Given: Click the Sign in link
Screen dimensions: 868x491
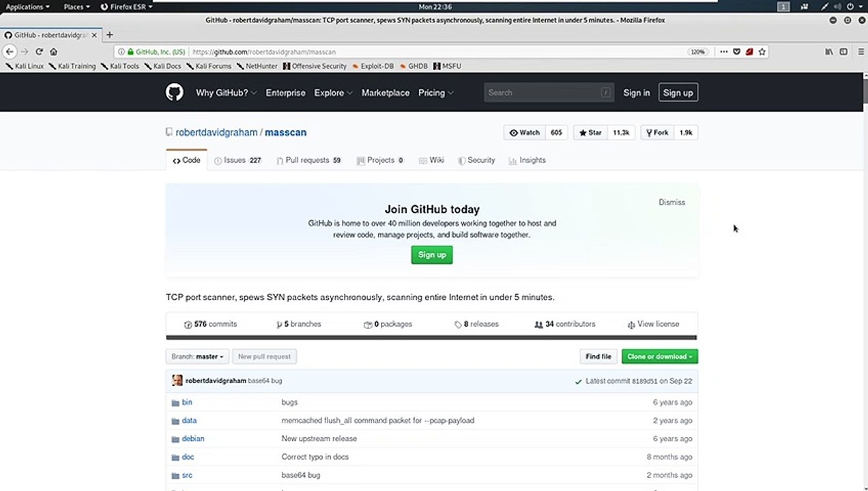Looking at the screenshot, I should (636, 93).
